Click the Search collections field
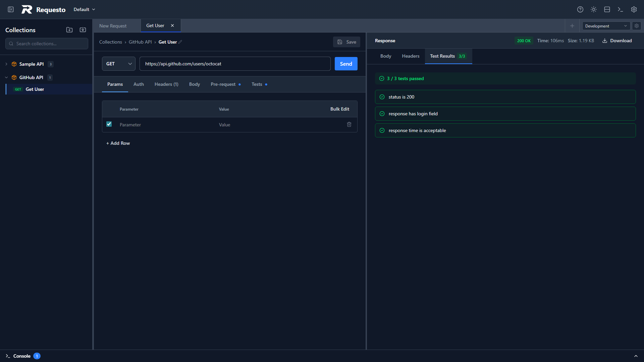Screen dimensions: 644x362 47,44
